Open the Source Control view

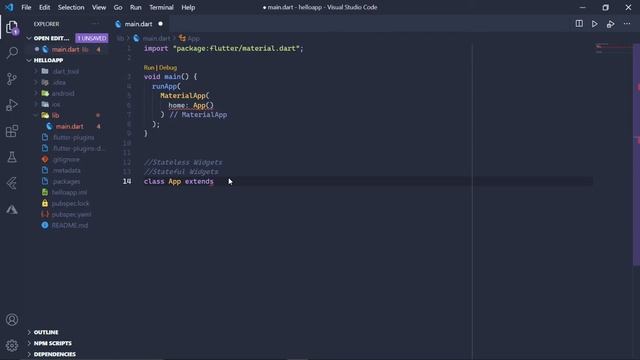coord(12,79)
